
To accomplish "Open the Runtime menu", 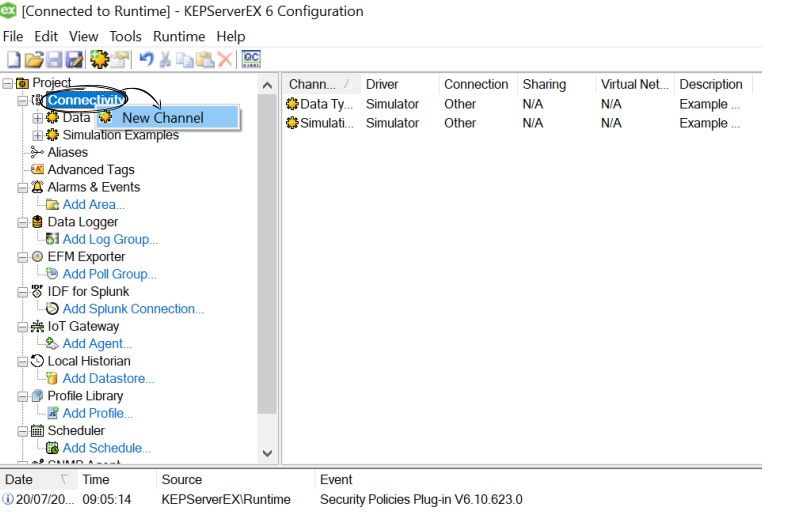I will point(178,36).
